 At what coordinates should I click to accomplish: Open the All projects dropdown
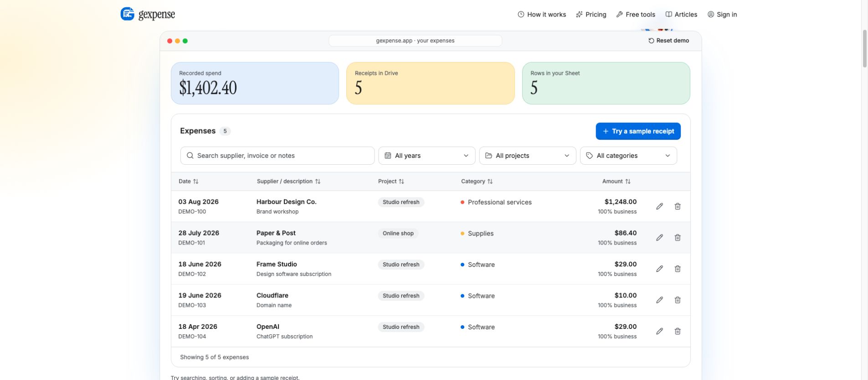528,156
